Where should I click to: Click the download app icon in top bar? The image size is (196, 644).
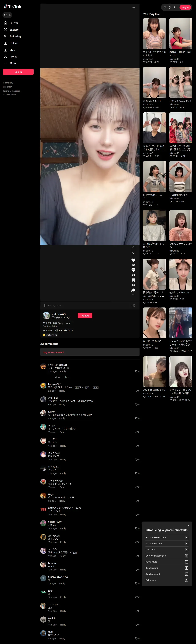174,7
